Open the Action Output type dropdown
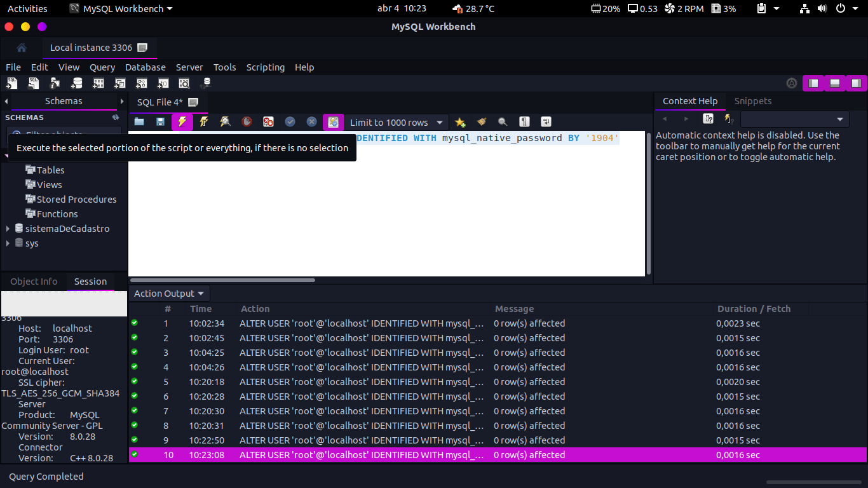Screen dimensions: 868x488 coord(170,294)
